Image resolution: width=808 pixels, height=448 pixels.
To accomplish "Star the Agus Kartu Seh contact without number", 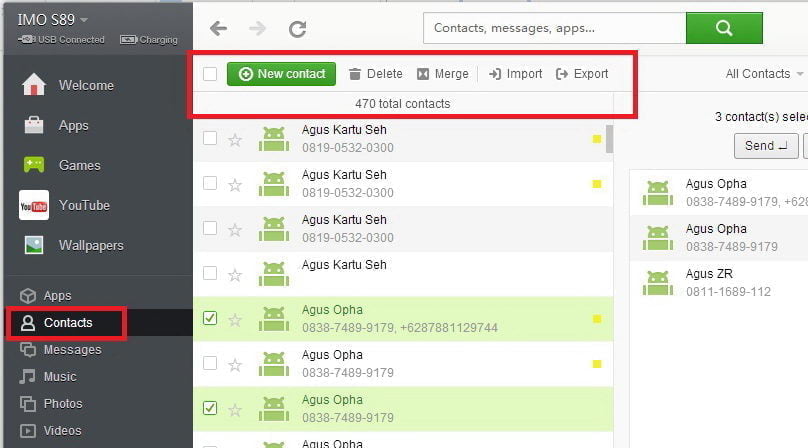I will (235, 274).
